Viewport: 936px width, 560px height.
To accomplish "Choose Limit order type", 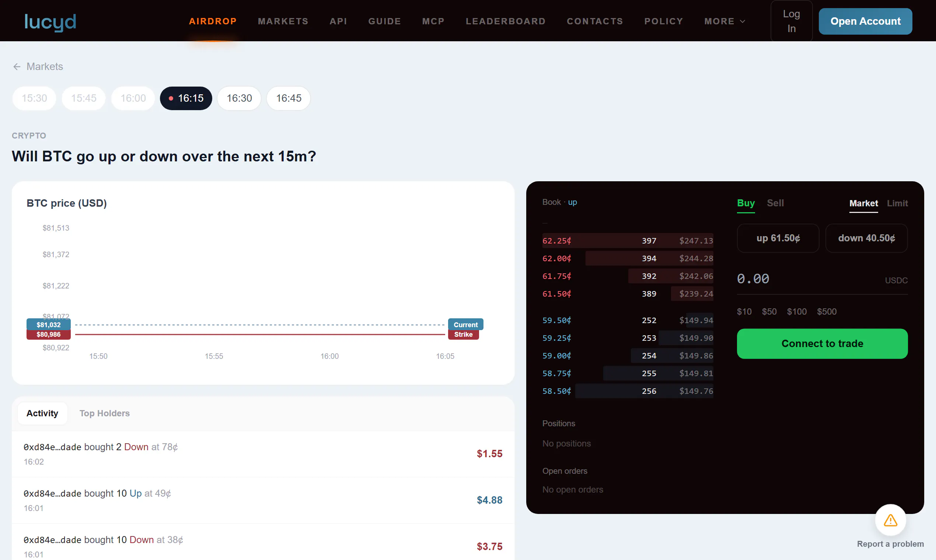I will (x=897, y=203).
